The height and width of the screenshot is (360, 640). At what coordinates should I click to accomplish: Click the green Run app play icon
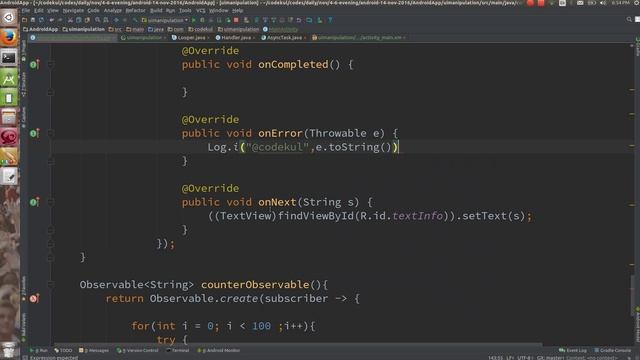[194, 20]
